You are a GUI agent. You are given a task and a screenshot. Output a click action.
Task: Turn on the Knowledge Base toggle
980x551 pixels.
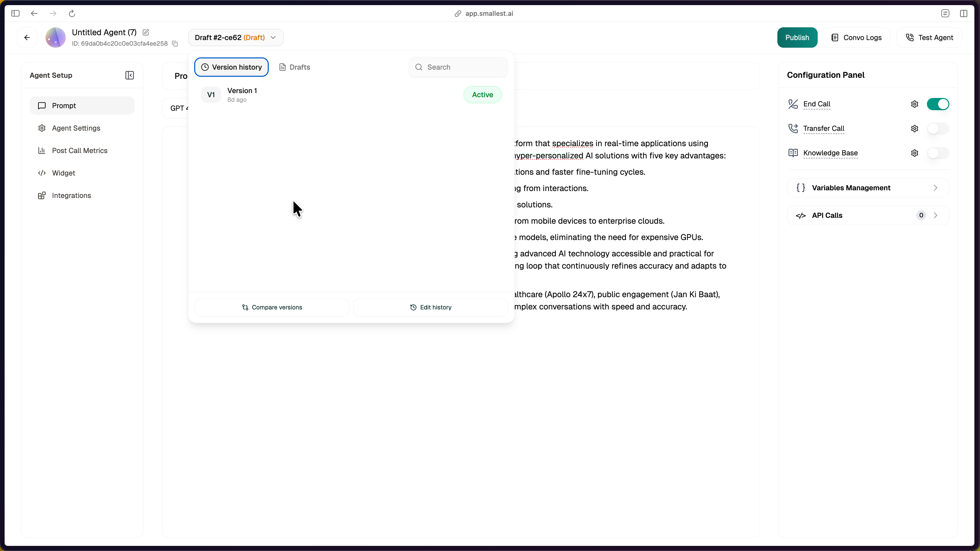pyautogui.click(x=938, y=153)
